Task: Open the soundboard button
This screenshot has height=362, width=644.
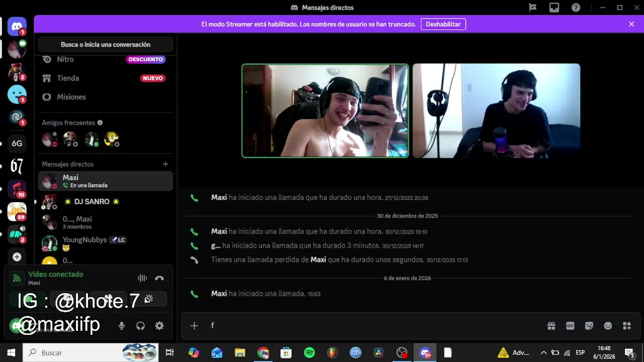Action: [148, 299]
